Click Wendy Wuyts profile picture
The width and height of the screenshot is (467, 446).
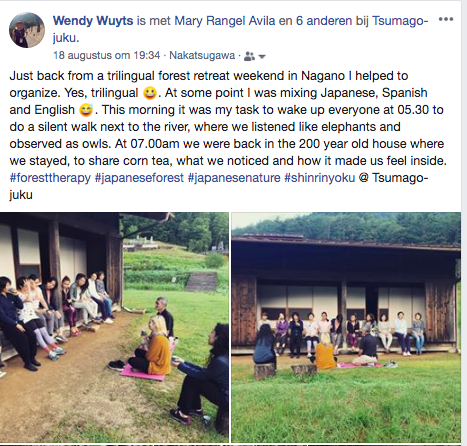(27, 30)
